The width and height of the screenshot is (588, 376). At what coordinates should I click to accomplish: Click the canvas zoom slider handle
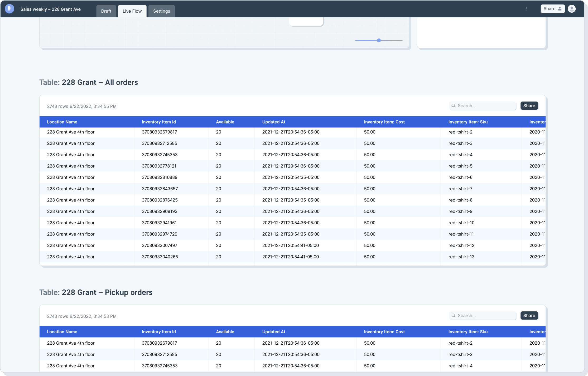click(379, 40)
